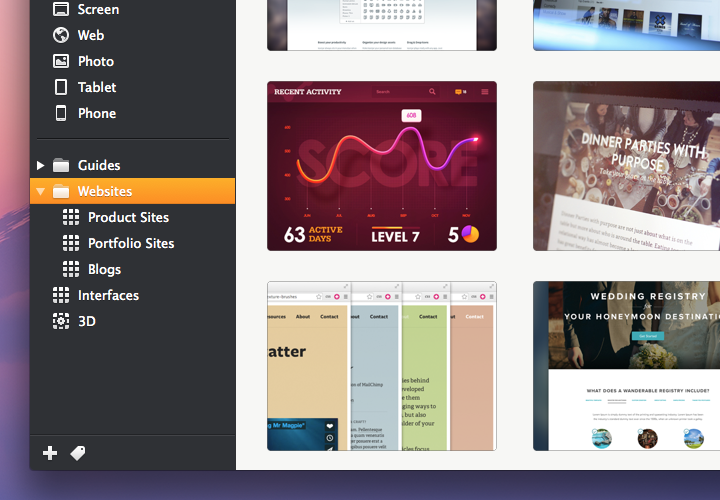Select the highlighted Websites folder row
The height and width of the screenshot is (500, 720).
tap(132, 191)
